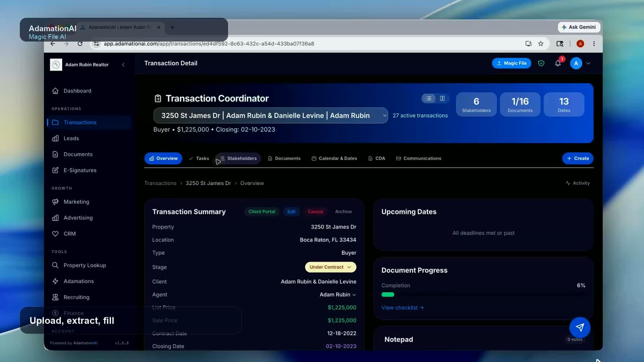This screenshot has height=362, width=644.
Task: Click the install app icon in address bar
Action: (528, 44)
